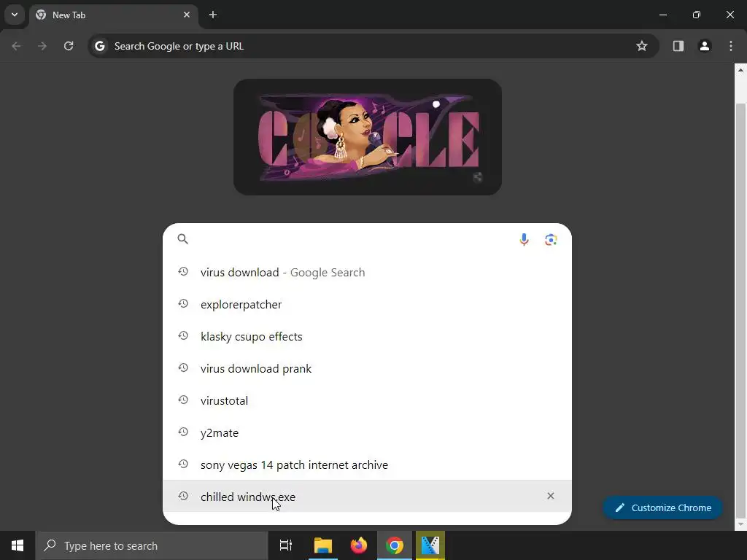Open the video editor taskbar app
This screenshot has height=560, width=747.
pyautogui.click(x=430, y=545)
